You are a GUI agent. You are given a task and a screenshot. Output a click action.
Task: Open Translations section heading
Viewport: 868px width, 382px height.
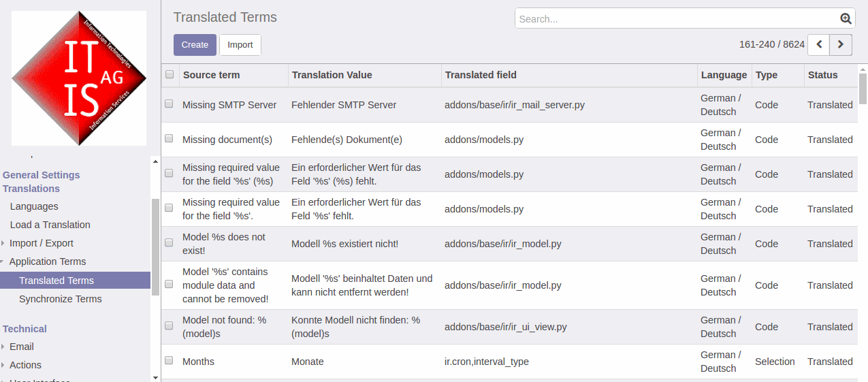pos(31,189)
